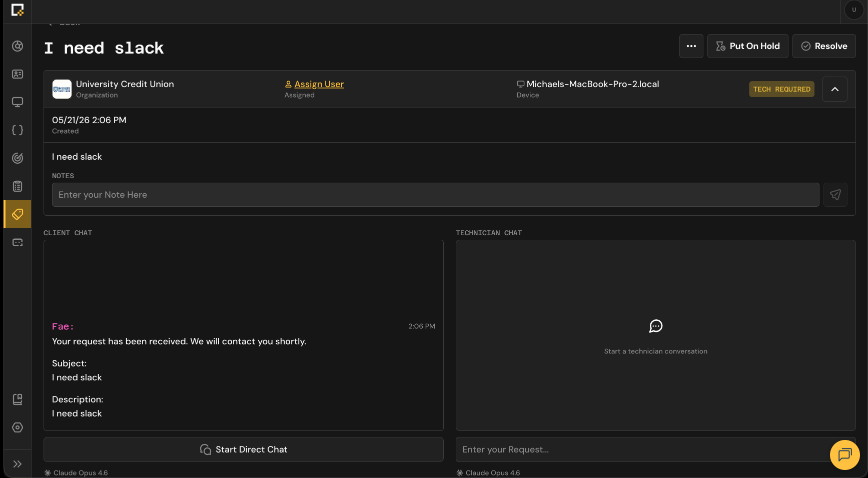Open the knowledge book icon in sidebar

tap(18, 399)
